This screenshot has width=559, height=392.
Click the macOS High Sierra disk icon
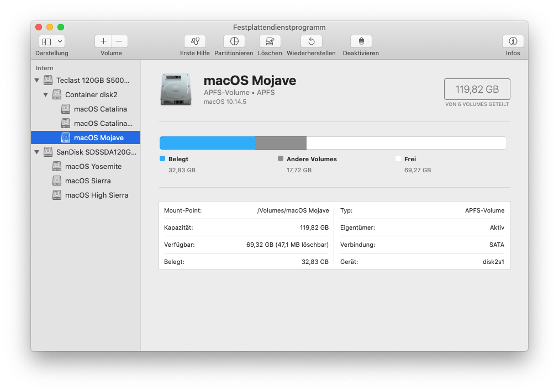[x=57, y=194]
